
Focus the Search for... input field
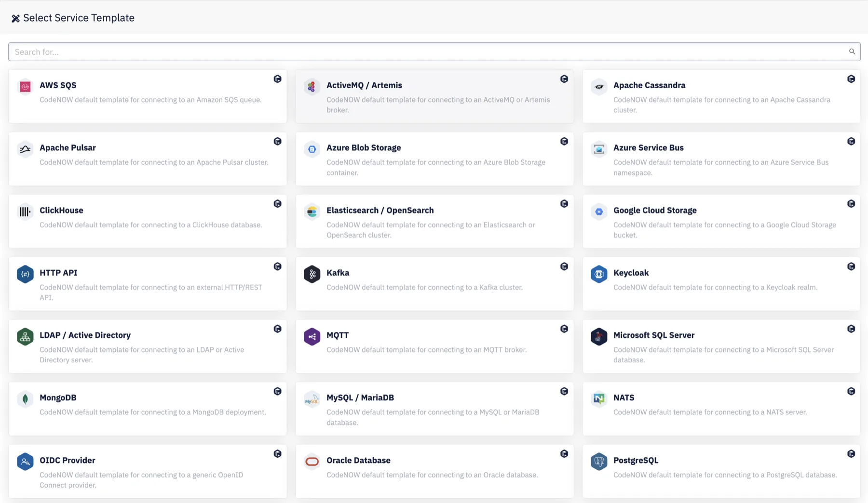(x=434, y=52)
